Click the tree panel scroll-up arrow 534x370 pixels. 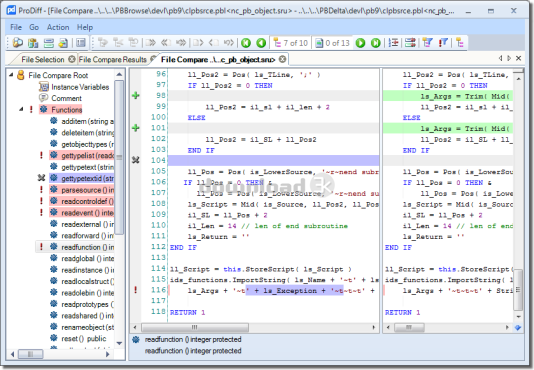(119, 74)
